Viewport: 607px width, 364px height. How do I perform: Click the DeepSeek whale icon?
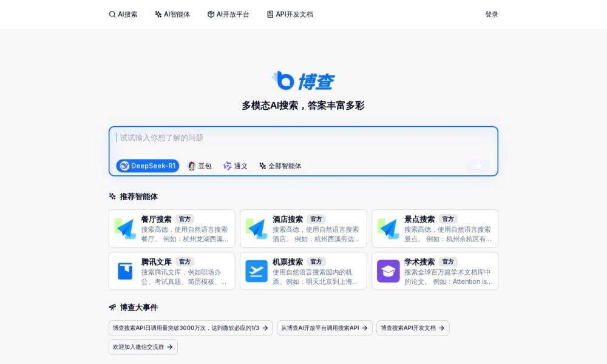pos(124,166)
